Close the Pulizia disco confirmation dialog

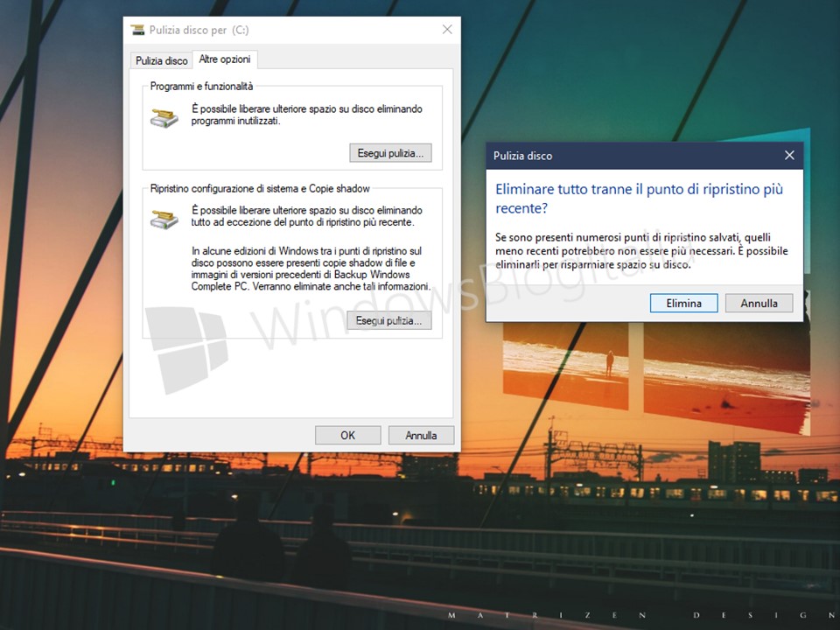[x=789, y=156]
